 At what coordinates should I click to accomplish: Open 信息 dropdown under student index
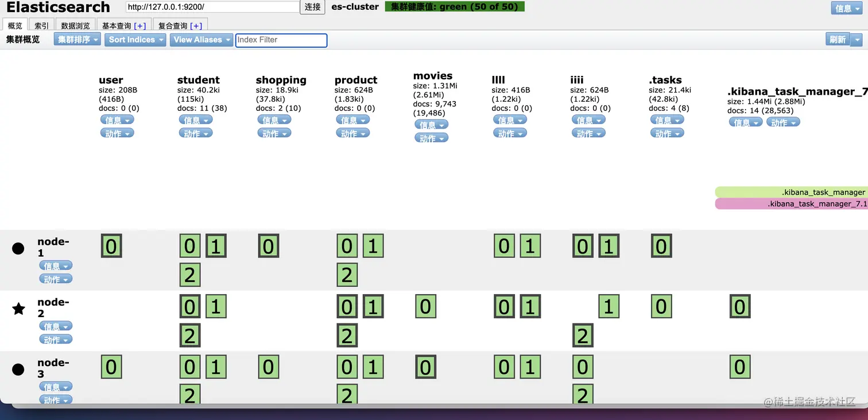coord(196,120)
